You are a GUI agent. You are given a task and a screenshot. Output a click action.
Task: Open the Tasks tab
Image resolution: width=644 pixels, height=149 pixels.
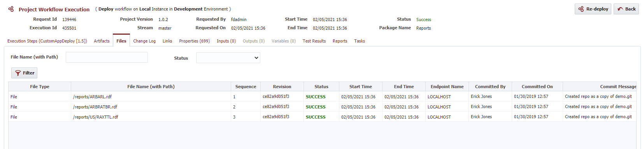coord(360,41)
